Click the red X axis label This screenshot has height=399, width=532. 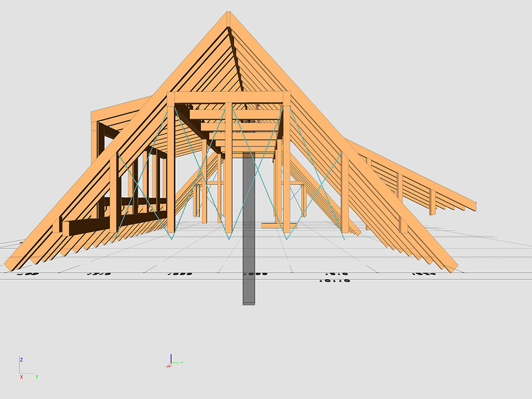tap(21, 377)
